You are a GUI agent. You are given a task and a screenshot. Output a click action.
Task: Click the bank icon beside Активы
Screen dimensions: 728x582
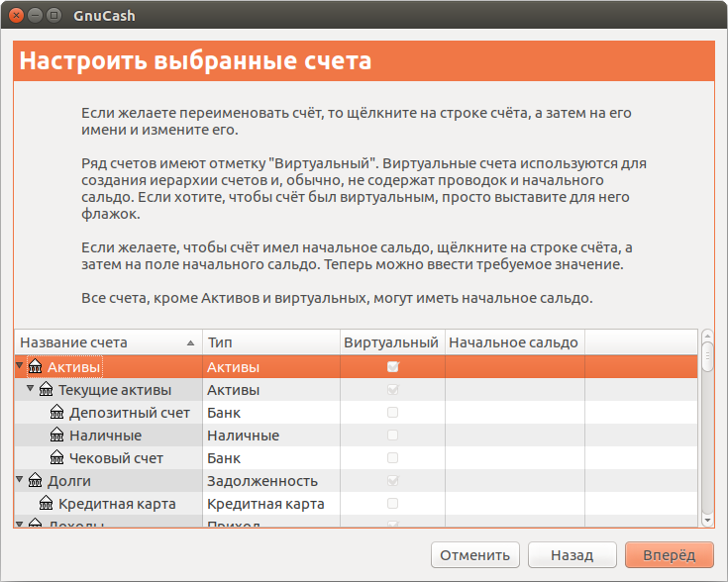36,366
